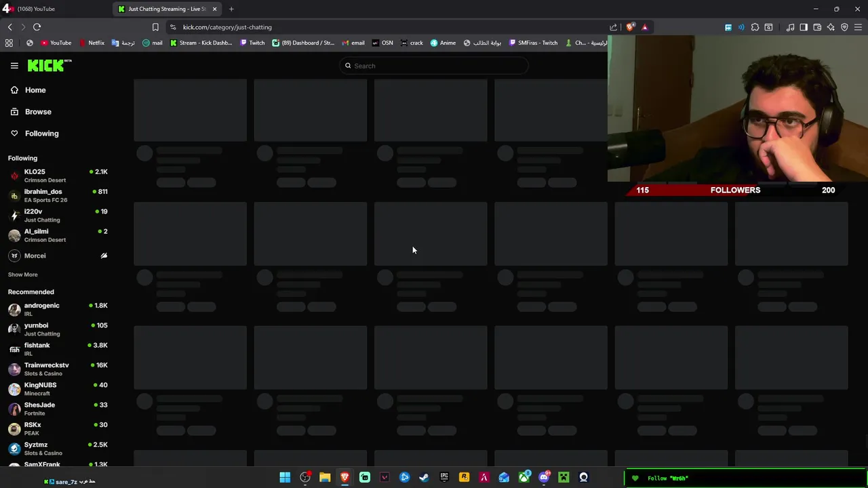The height and width of the screenshot is (488, 868).
Task: Go to Home in Kick sidebar
Action: pyautogui.click(x=28, y=90)
